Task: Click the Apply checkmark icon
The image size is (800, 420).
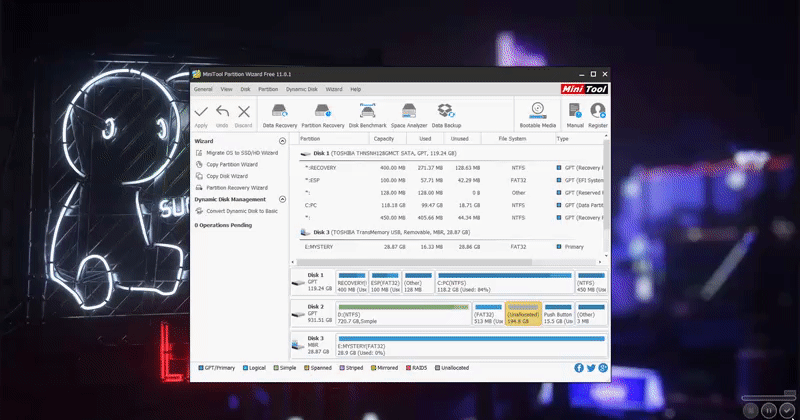Action: (x=201, y=112)
